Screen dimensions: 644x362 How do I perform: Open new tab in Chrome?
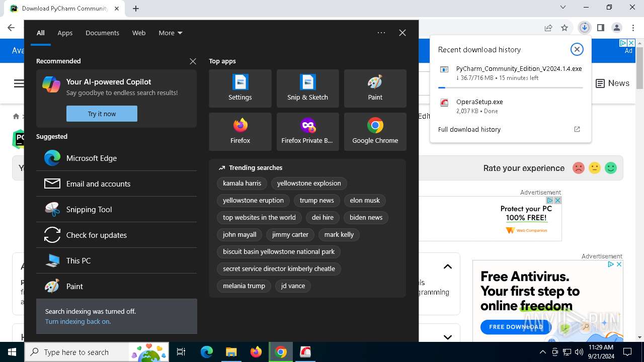tap(136, 8)
